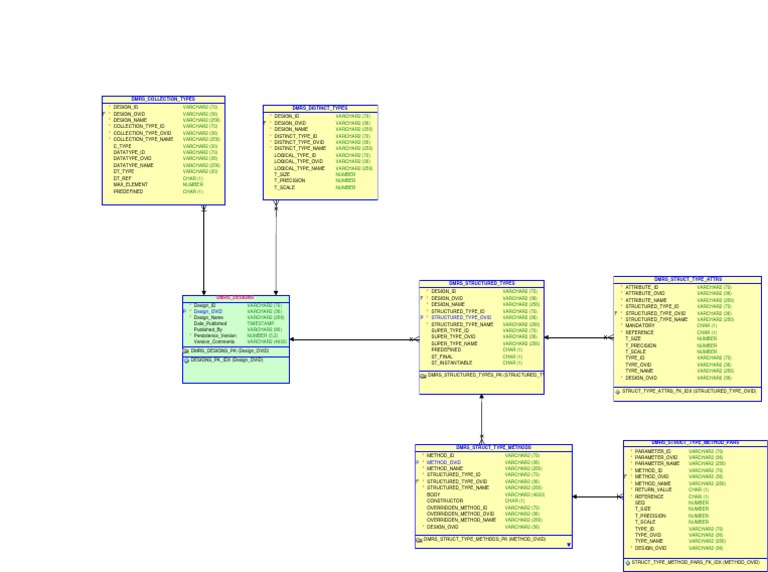Click ATTRIBUTE_NAME column in DMRS_STRUCT_TYPE_ATTRS

[646, 300]
